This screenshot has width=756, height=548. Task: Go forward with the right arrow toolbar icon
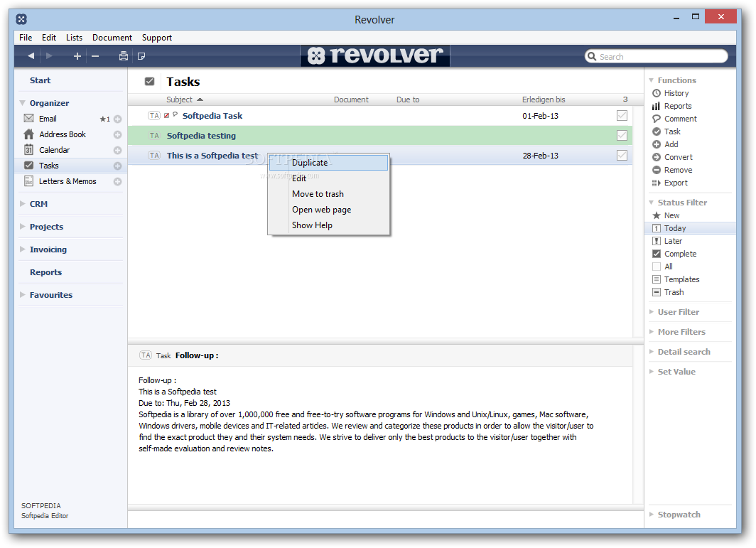click(x=49, y=56)
